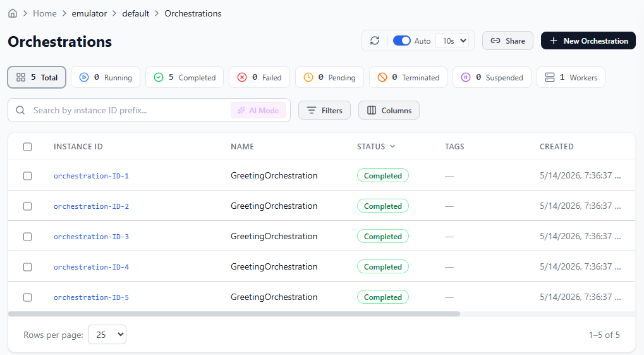Viewport: 644px width, 355px height.
Task: Click the Orchestrations breadcrumb
Action: [193, 13]
